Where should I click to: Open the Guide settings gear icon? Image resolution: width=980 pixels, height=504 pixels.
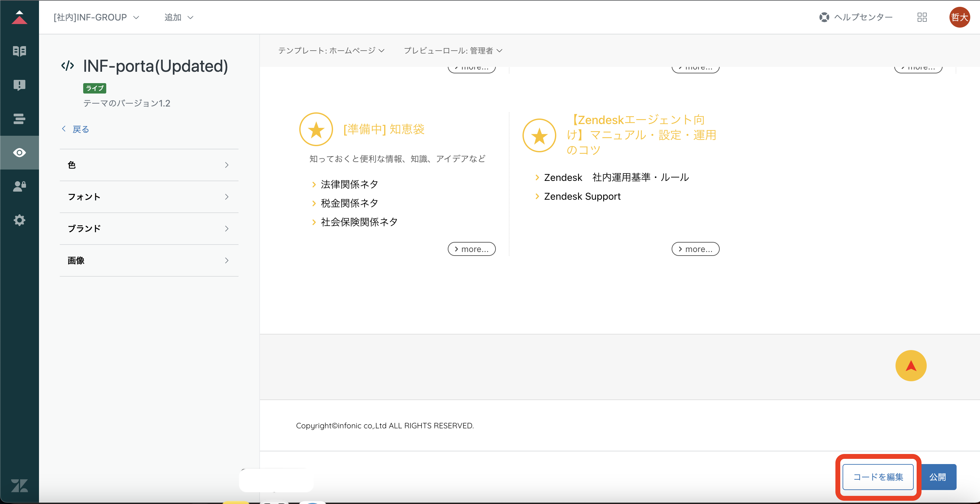tap(19, 220)
